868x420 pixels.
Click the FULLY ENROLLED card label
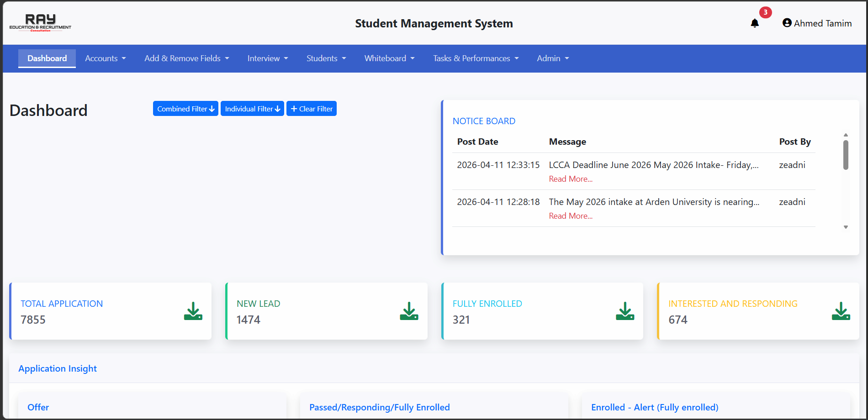coord(487,304)
